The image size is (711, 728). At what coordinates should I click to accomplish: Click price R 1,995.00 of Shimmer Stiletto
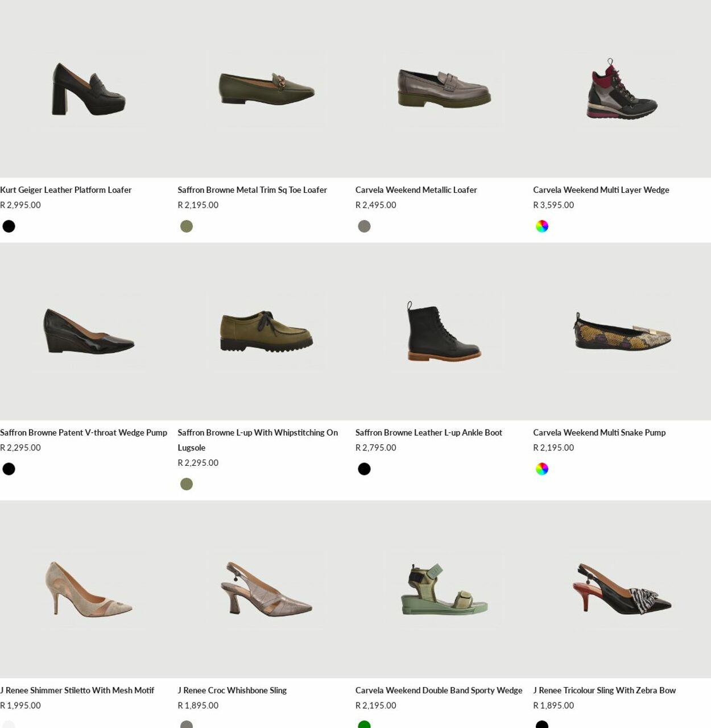tap(20, 706)
